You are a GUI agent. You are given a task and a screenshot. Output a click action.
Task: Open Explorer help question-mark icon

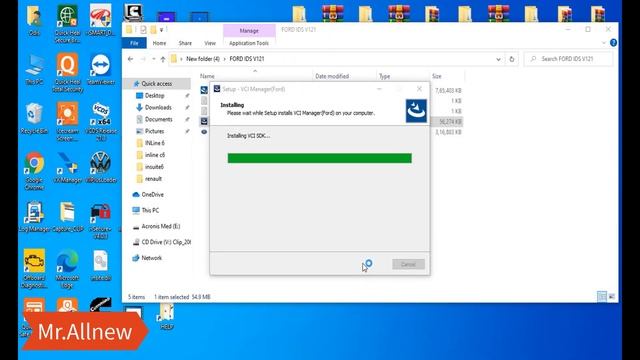(x=613, y=42)
